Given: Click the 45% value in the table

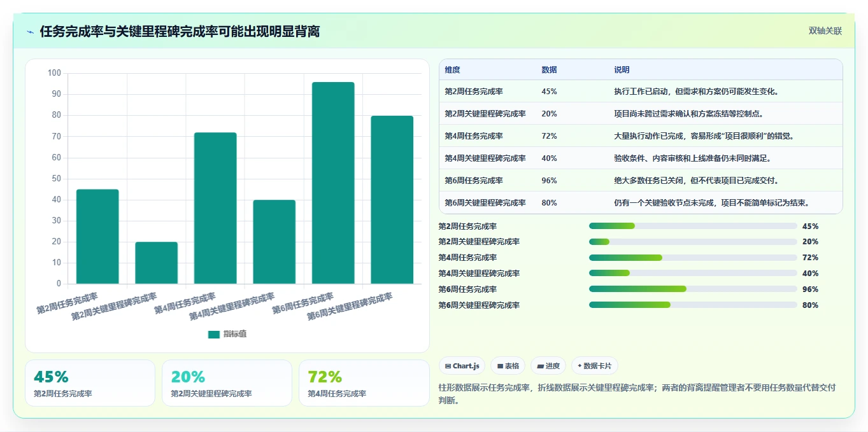Looking at the screenshot, I should coord(549,92).
